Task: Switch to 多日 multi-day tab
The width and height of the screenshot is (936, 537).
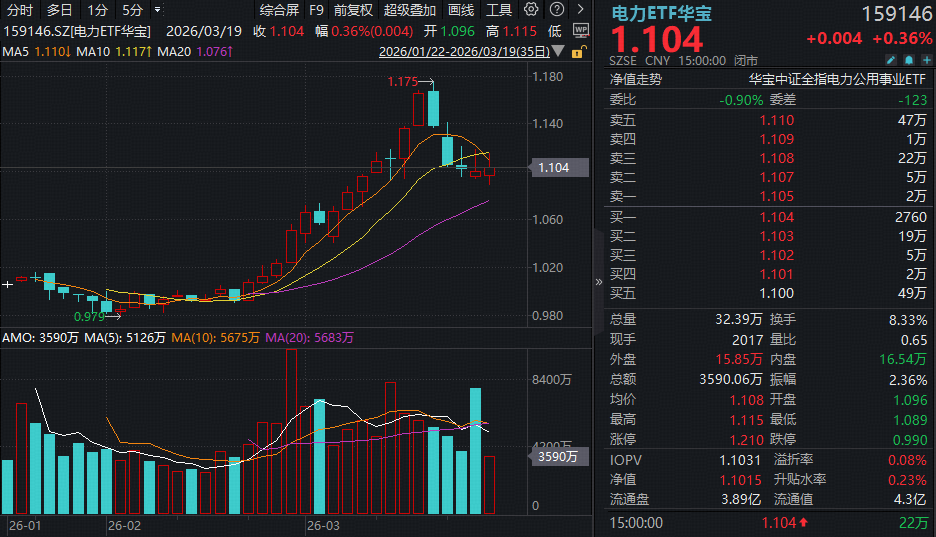Action: click(59, 10)
